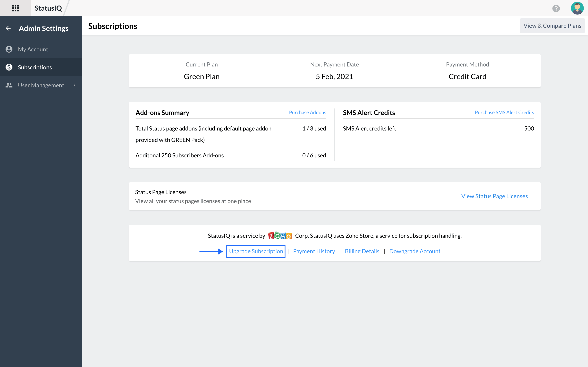Click the grid/apps icon top left
This screenshot has height=367, width=588.
pyautogui.click(x=15, y=8)
